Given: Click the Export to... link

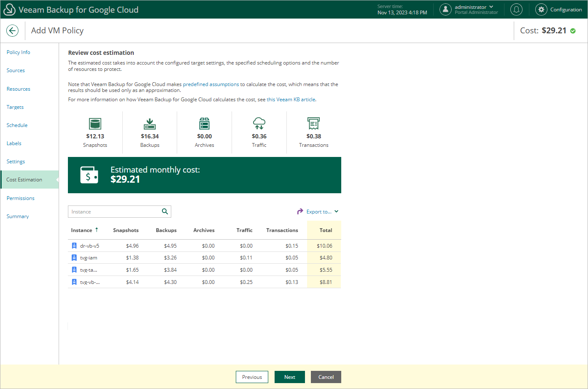Looking at the screenshot, I should [x=319, y=212].
